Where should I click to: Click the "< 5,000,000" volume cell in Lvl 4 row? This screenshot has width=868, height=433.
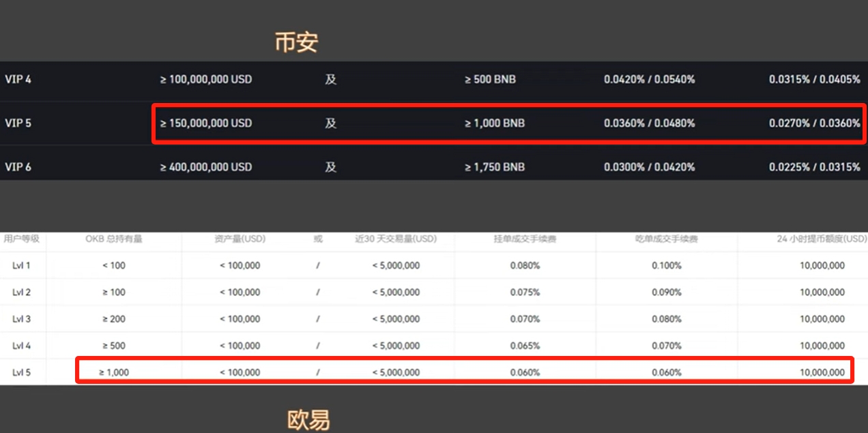click(x=396, y=346)
